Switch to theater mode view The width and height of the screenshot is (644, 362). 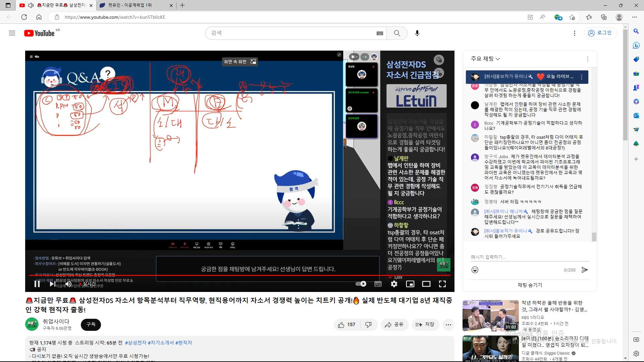(426, 284)
